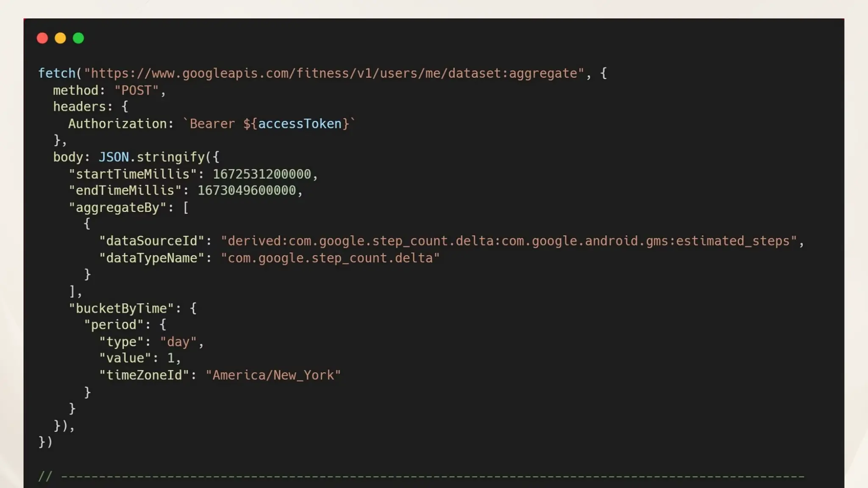The width and height of the screenshot is (868, 488).
Task: Click the "POST" method value
Action: [x=136, y=90]
